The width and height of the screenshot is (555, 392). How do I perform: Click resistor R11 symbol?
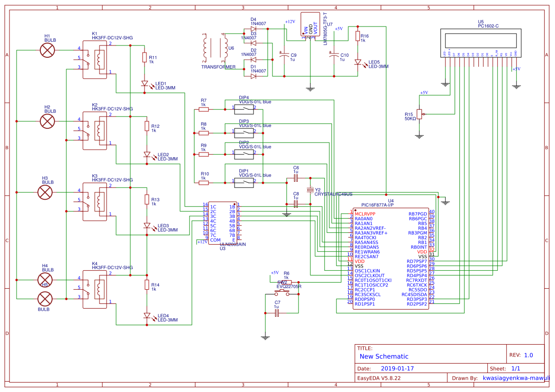(145, 57)
